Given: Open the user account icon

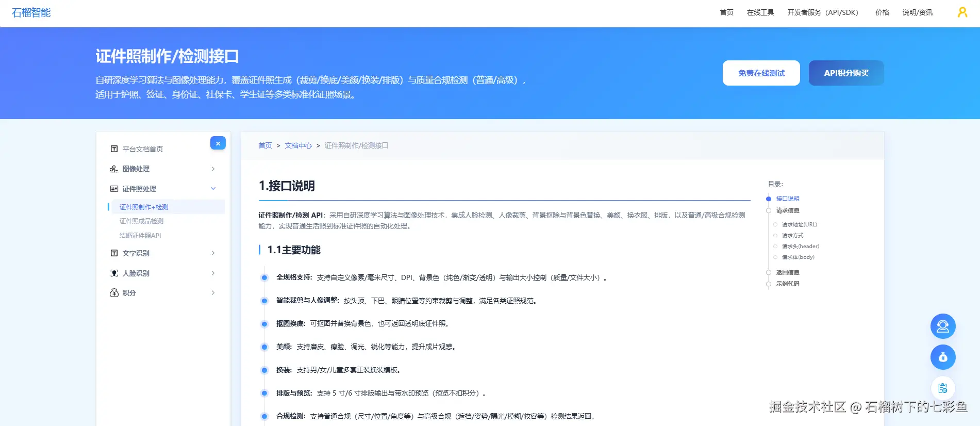Looking at the screenshot, I should click(x=962, y=12).
